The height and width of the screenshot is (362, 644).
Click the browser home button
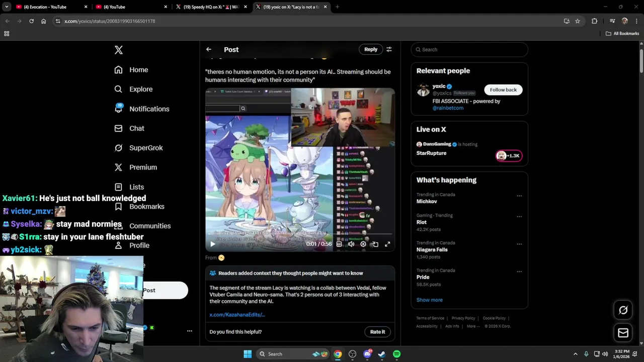tap(43, 21)
